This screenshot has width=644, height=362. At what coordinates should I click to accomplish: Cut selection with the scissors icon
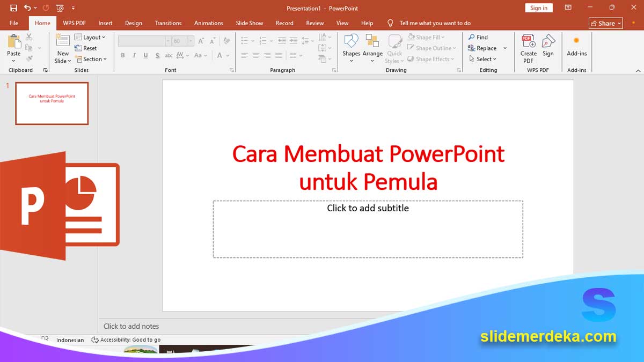click(x=29, y=37)
